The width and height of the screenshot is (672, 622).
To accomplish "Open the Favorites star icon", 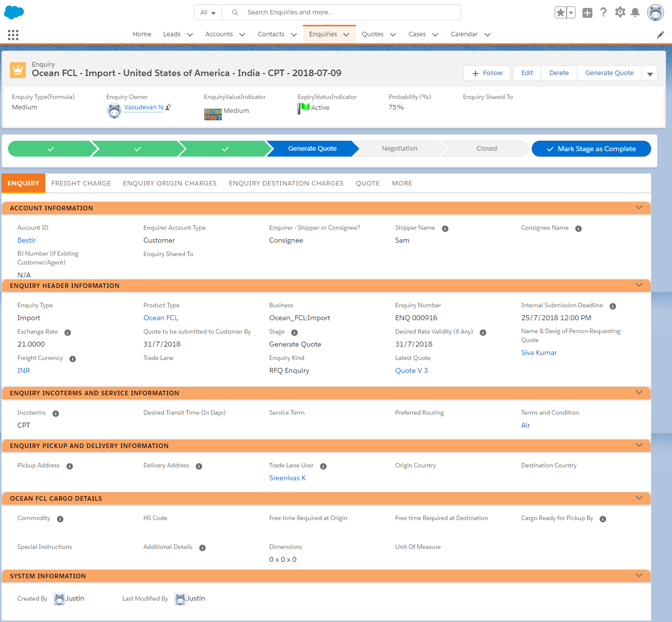I will point(561,12).
